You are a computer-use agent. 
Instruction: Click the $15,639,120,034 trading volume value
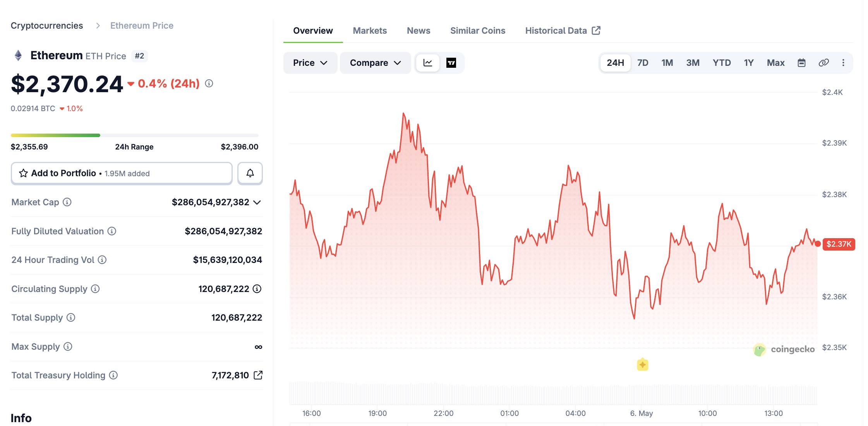tap(228, 260)
